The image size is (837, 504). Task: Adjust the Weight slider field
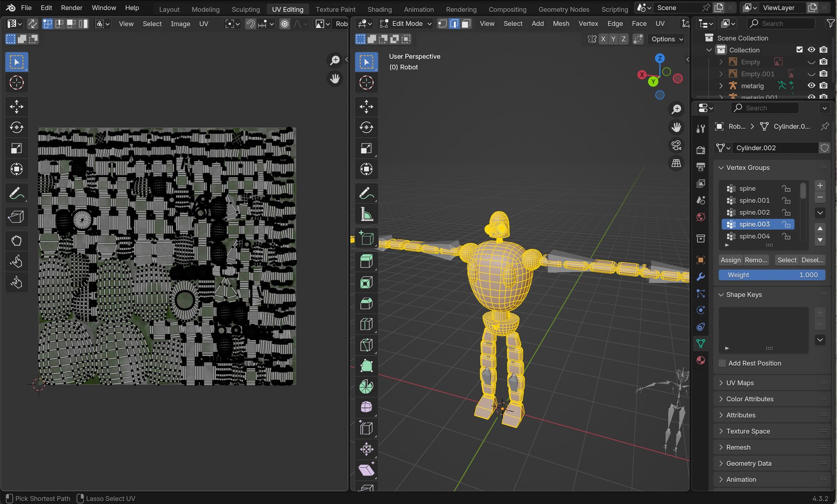click(772, 275)
